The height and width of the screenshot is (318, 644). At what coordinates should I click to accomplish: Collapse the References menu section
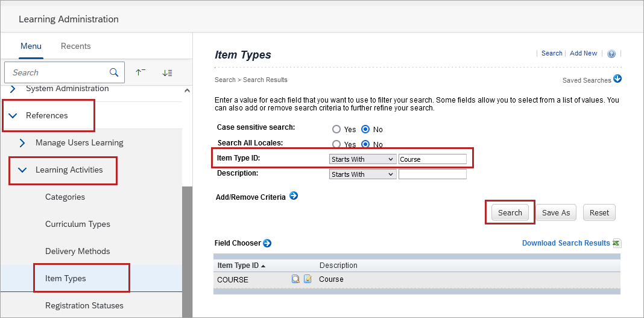(13, 115)
